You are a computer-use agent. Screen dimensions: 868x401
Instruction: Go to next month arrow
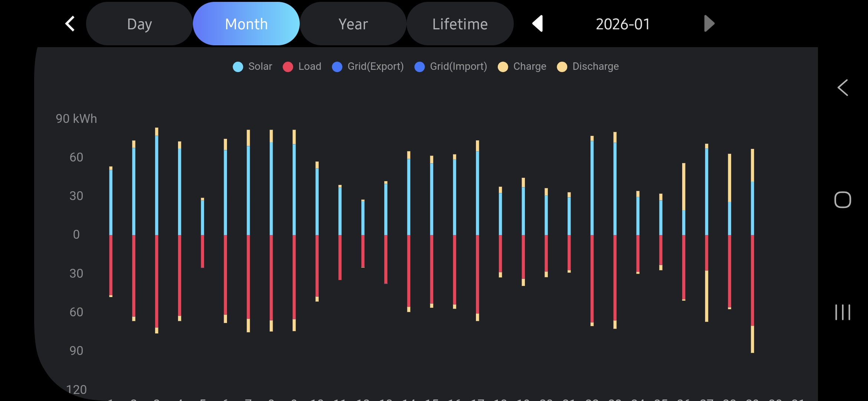click(x=709, y=24)
